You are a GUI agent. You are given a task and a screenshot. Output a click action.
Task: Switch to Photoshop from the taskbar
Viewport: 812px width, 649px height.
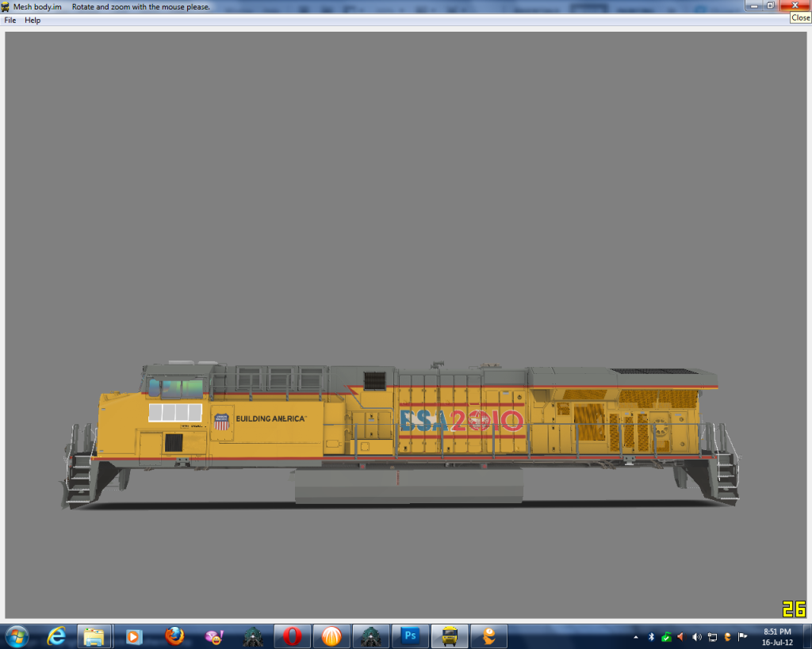(x=410, y=636)
